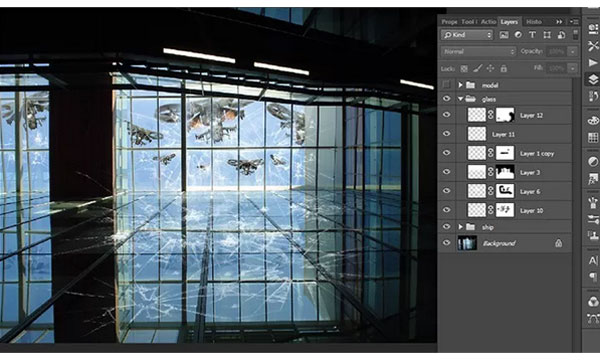Screen dimensions: 600x362
Task: Expand the model group
Action: pos(460,85)
